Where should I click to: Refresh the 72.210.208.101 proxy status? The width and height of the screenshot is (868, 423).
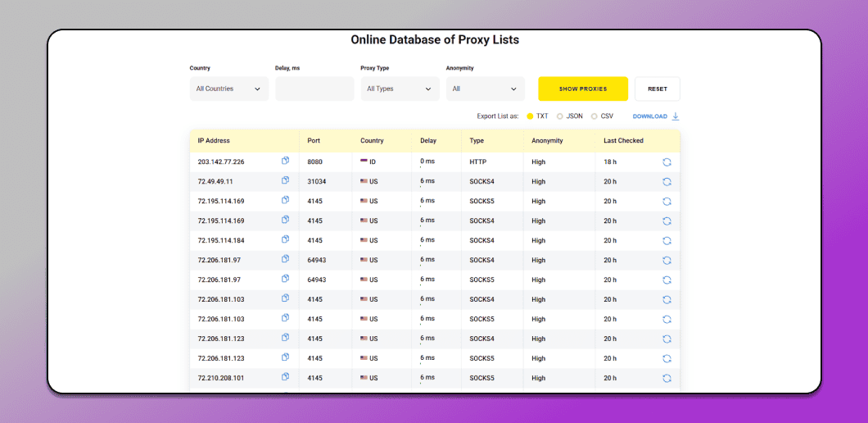[667, 378]
